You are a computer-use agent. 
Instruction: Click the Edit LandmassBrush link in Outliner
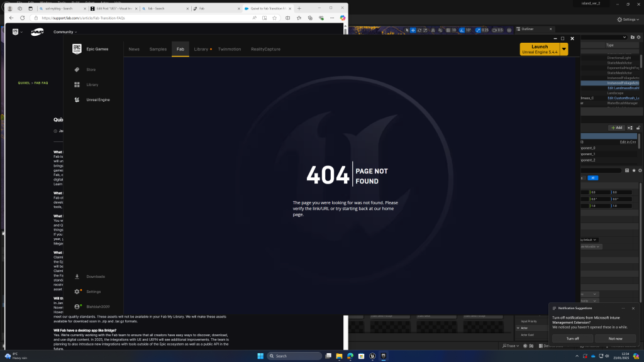[x=623, y=88]
